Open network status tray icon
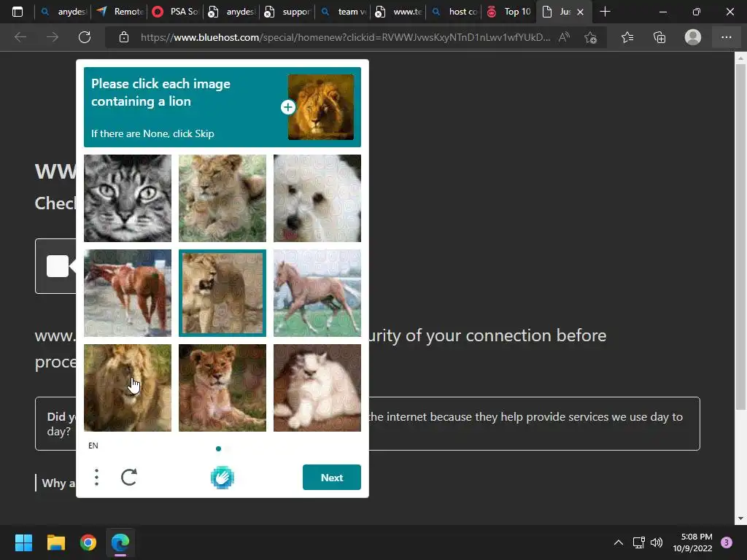Viewport: 747px width, 560px height. click(x=638, y=542)
